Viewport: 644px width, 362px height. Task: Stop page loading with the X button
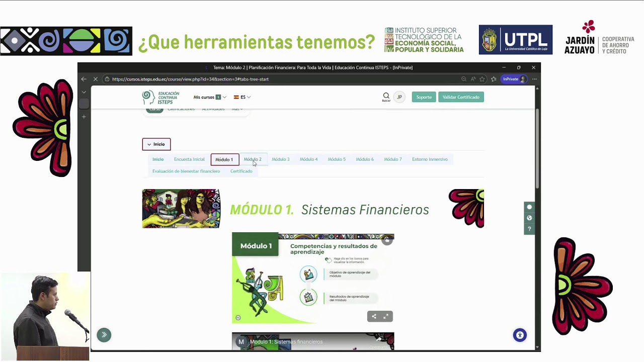[x=95, y=79]
